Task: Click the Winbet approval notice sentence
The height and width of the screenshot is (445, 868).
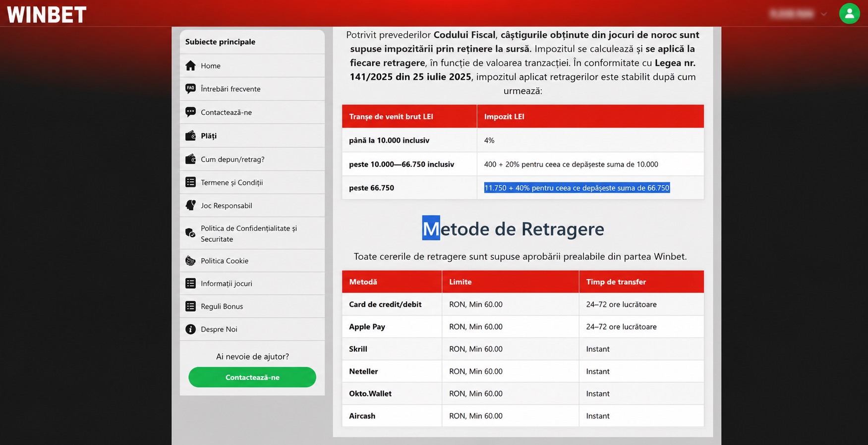Action: (x=521, y=256)
